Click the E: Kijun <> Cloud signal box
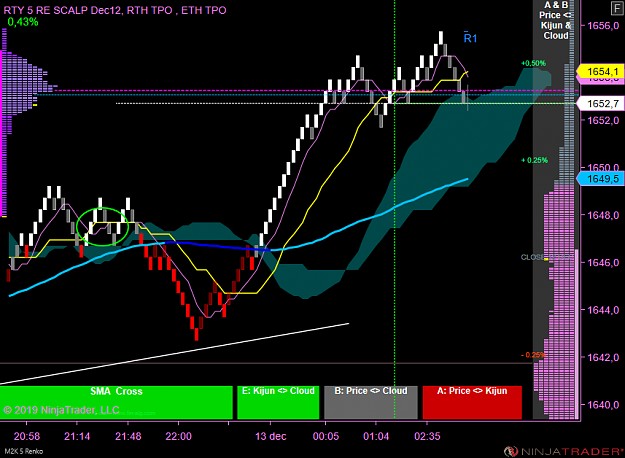This screenshot has height=458, width=625. [278, 402]
